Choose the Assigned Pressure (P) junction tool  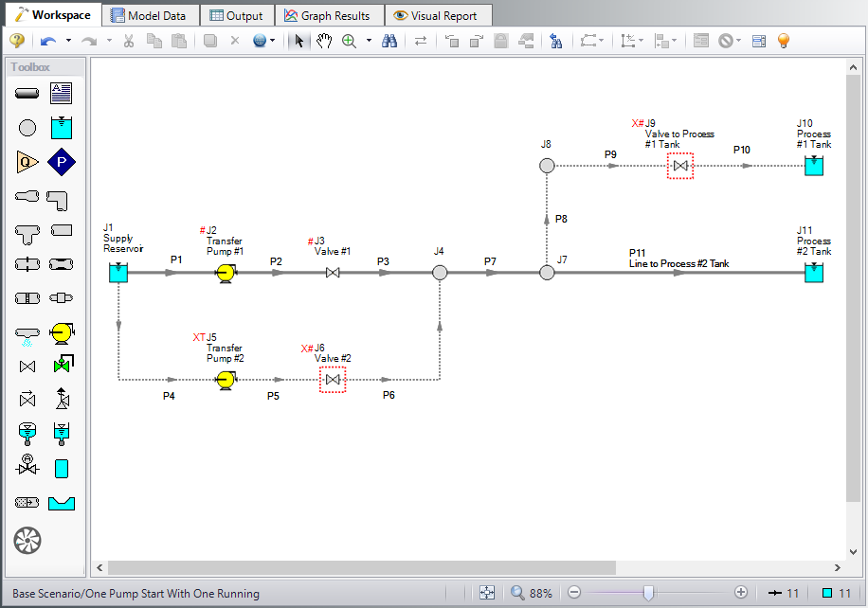[x=62, y=162]
